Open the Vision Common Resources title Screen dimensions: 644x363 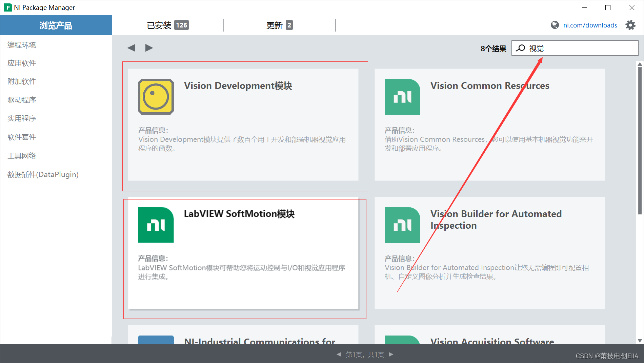tap(490, 86)
